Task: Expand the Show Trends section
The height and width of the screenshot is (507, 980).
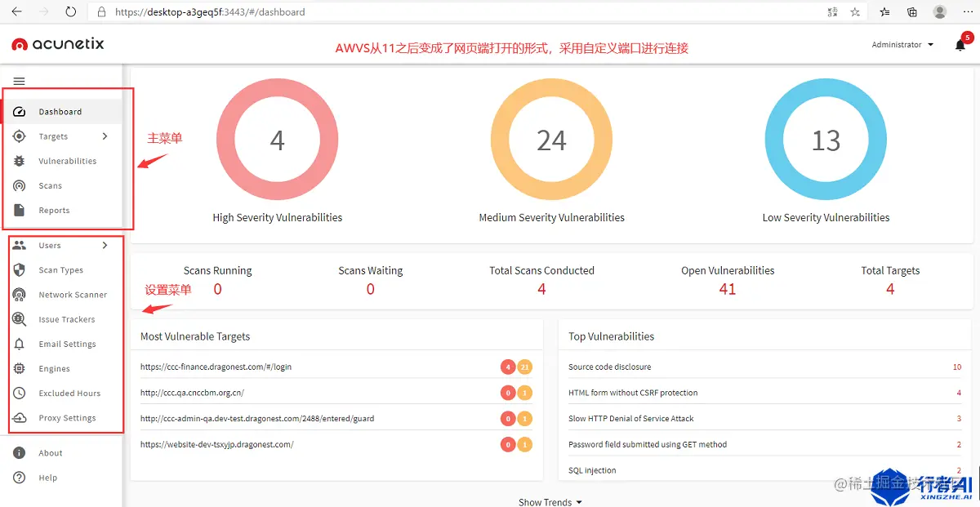Action: (x=550, y=501)
